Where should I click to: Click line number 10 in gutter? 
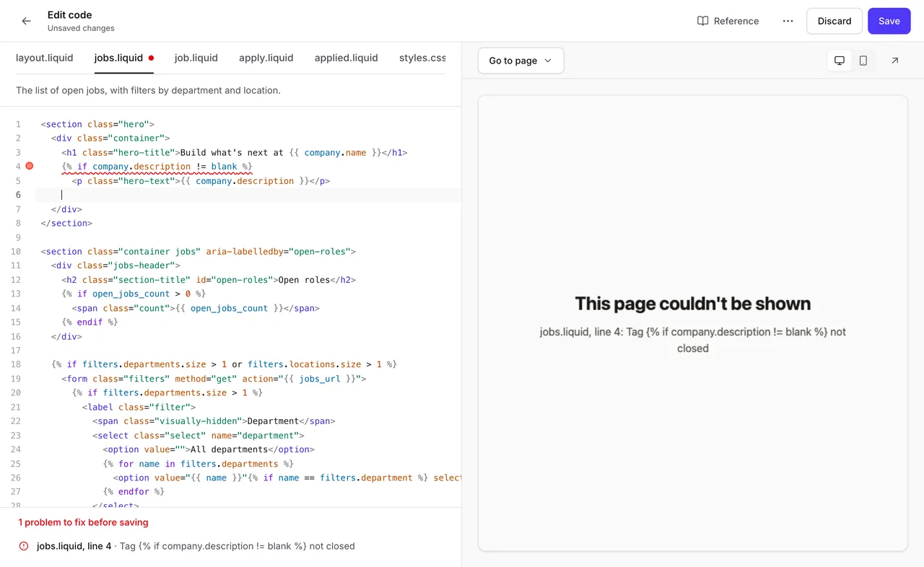click(x=17, y=252)
